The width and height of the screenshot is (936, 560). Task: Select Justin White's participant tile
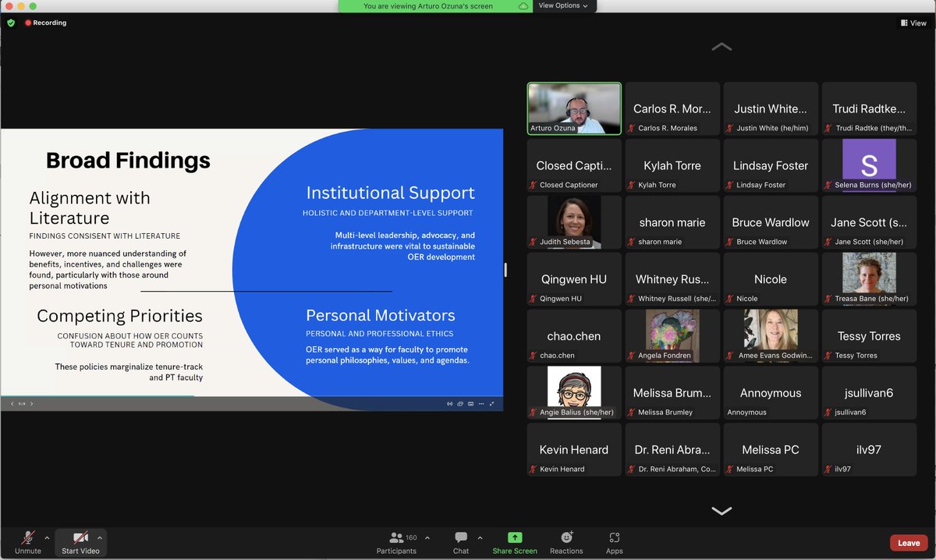[x=771, y=108]
